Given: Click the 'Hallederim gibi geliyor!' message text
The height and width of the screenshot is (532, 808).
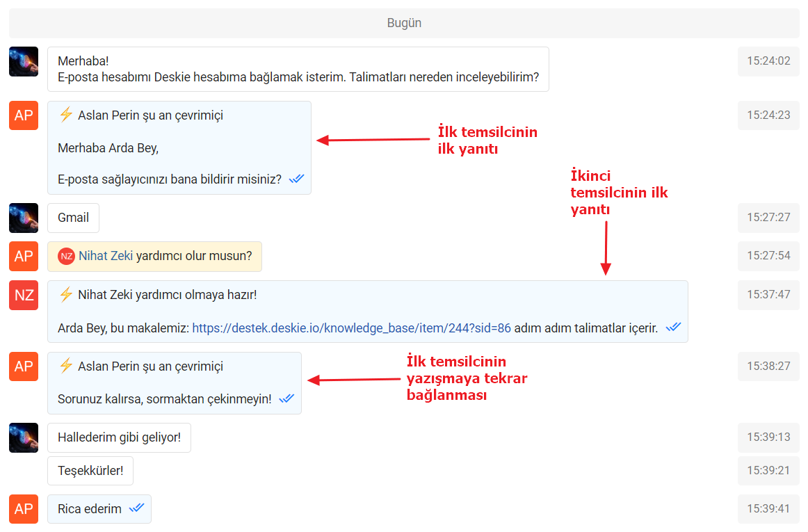Looking at the screenshot, I should (x=119, y=437).
